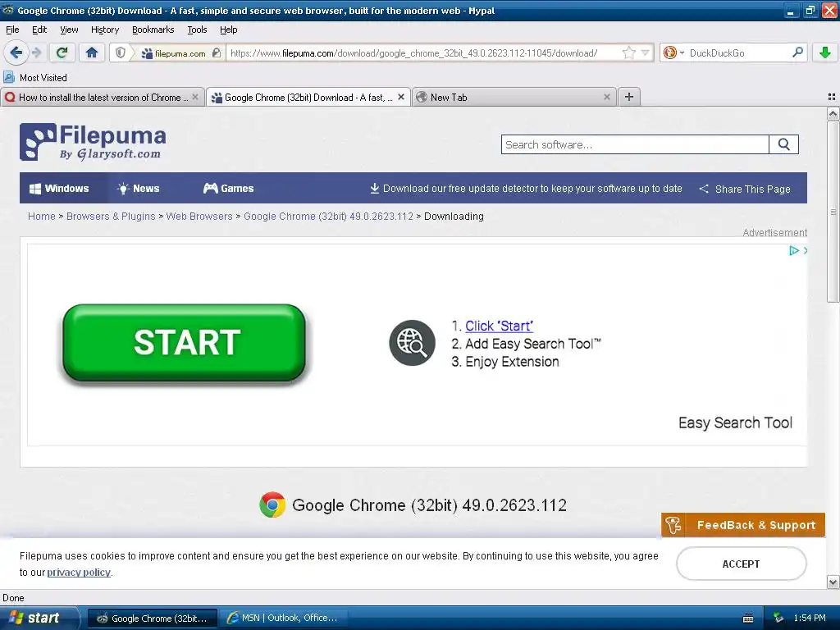Viewport: 840px width, 630px height.
Task: Close the 'How to install' tab
Action: point(195,97)
